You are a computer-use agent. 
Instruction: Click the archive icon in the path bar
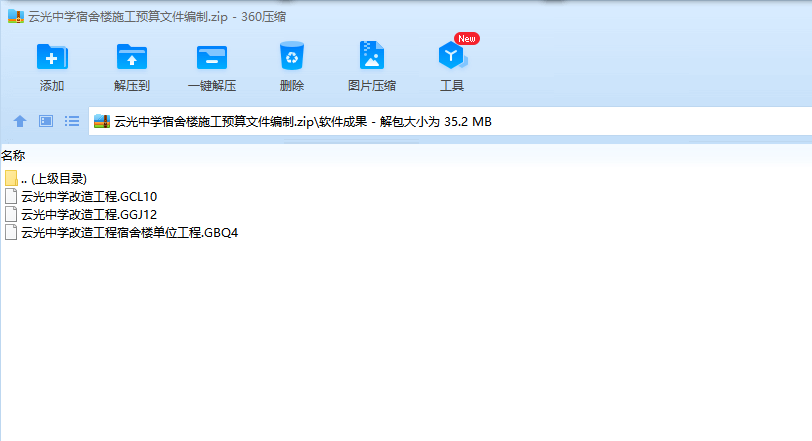pos(102,122)
